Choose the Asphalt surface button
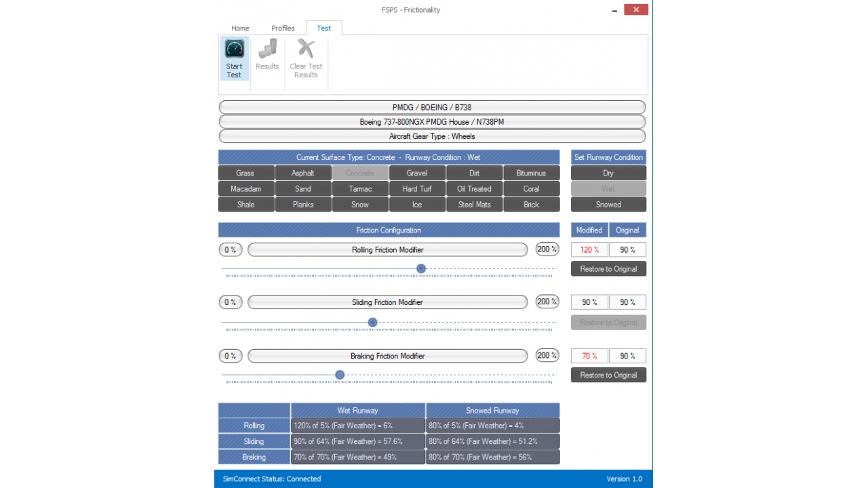 pos(303,173)
